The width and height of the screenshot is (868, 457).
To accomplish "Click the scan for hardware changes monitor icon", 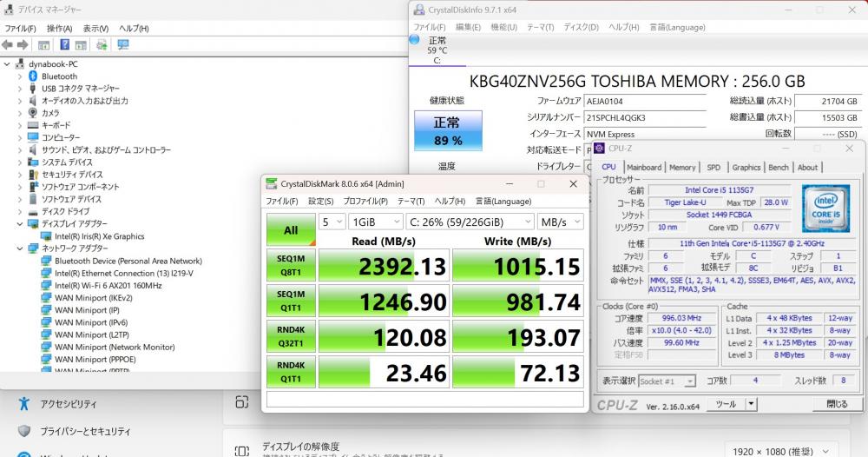I will (x=122, y=45).
